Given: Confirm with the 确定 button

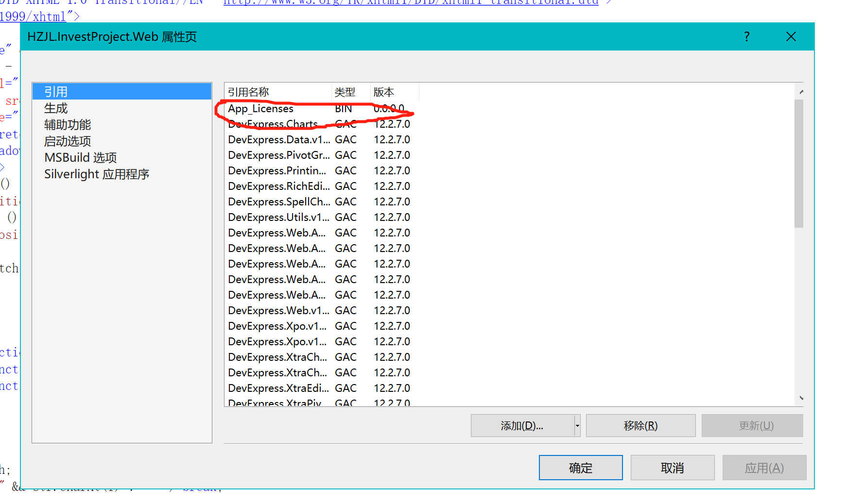Looking at the screenshot, I should [x=581, y=468].
